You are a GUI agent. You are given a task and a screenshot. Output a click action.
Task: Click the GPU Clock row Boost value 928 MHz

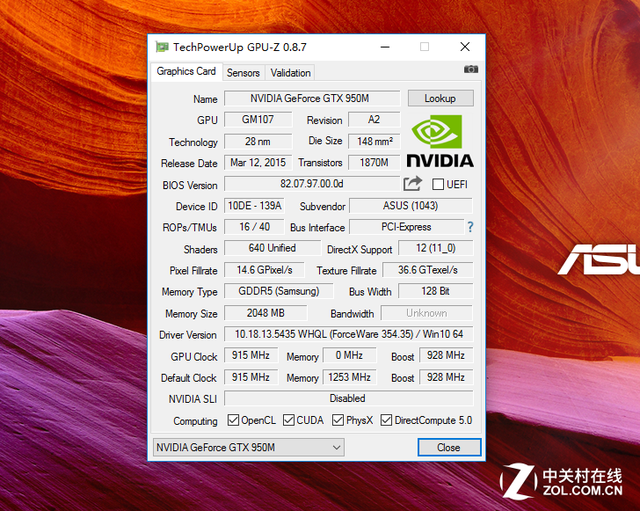click(x=446, y=355)
